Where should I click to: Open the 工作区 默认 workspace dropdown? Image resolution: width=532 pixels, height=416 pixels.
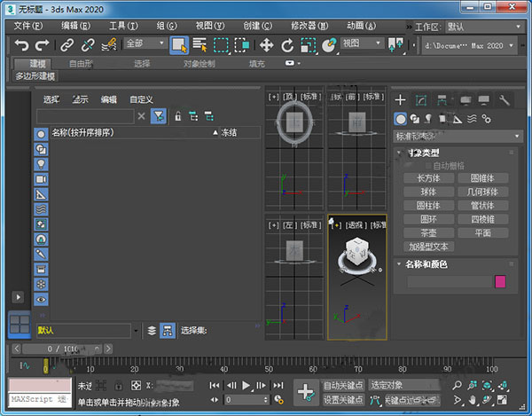(x=484, y=27)
